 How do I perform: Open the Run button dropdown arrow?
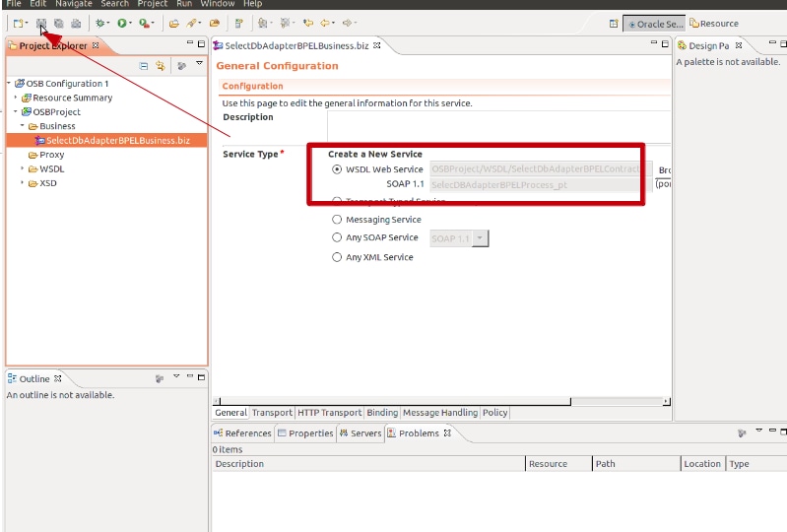point(130,23)
